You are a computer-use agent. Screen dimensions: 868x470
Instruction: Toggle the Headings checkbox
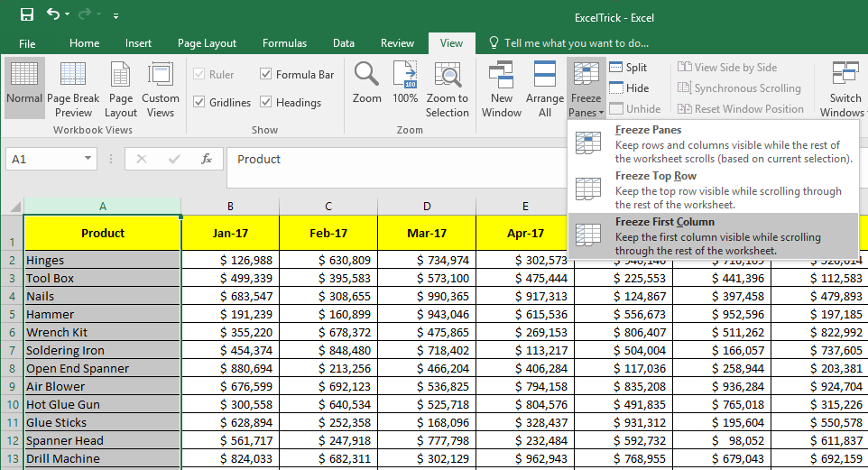coord(266,103)
